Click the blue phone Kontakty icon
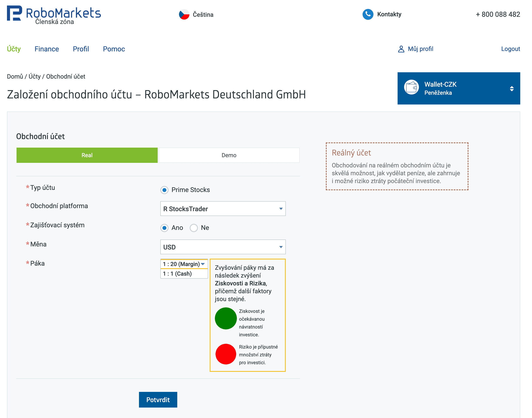Image resolution: width=532 pixels, height=418 pixels. (368, 14)
